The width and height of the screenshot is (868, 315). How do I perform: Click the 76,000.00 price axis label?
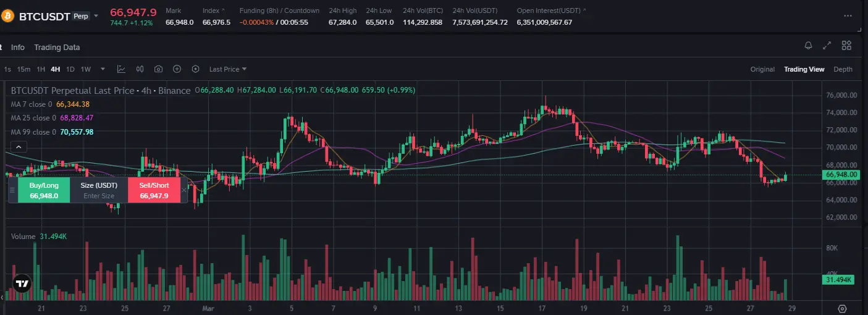[841, 95]
